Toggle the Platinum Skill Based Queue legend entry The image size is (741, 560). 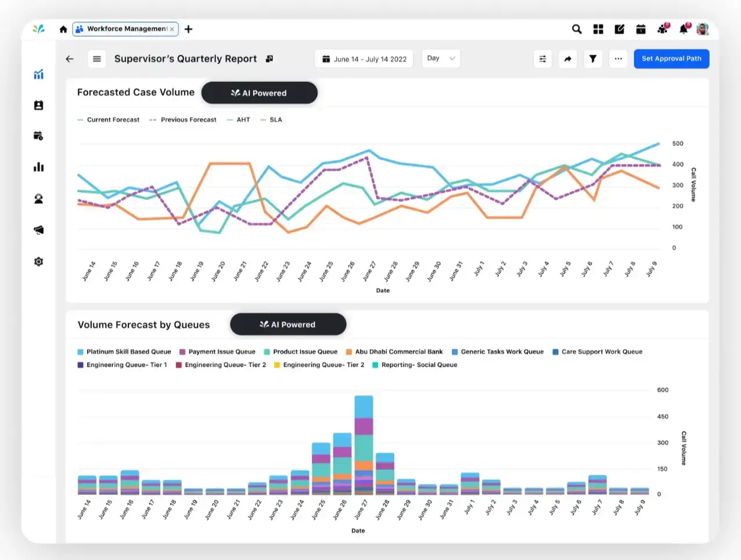[x=124, y=351]
